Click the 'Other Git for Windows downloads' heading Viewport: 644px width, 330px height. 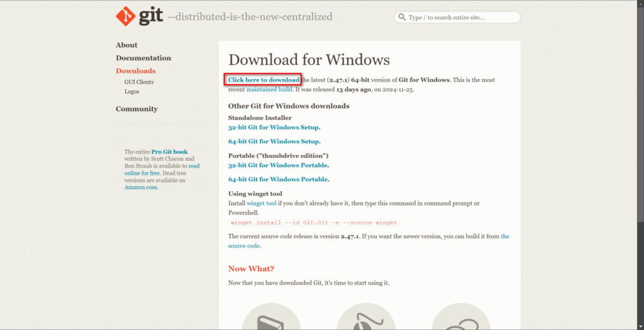pyautogui.click(x=289, y=106)
